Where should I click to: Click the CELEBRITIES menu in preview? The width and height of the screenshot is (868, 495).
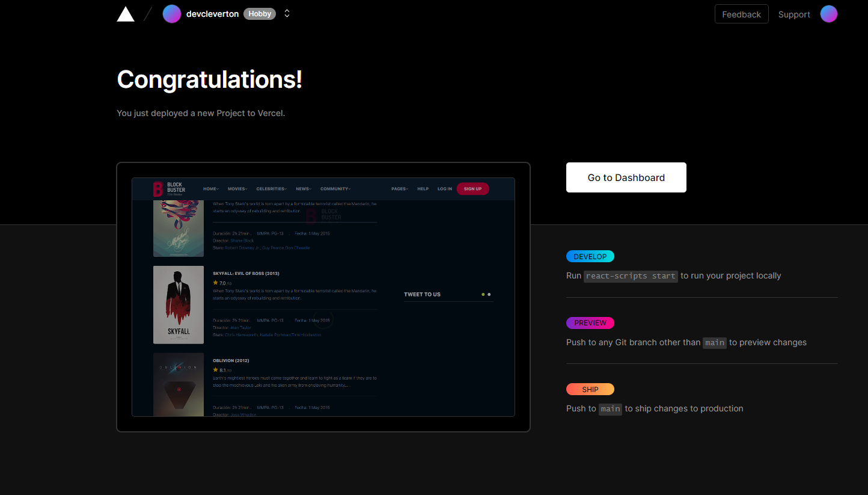click(272, 189)
